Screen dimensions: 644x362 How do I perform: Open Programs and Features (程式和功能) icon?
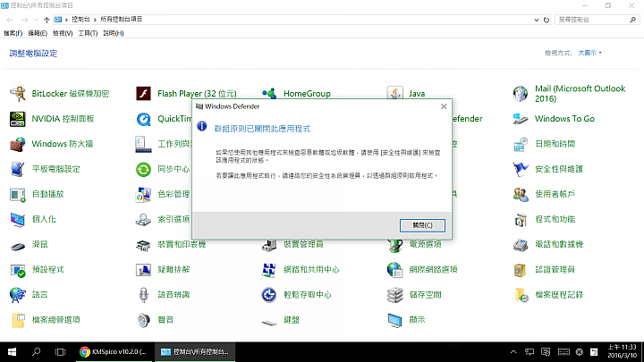[521, 220]
